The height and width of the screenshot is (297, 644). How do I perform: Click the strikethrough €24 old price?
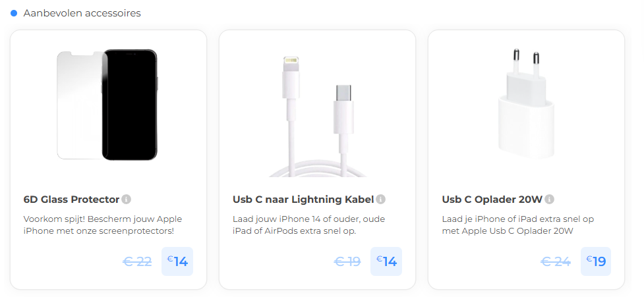pos(556,261)
